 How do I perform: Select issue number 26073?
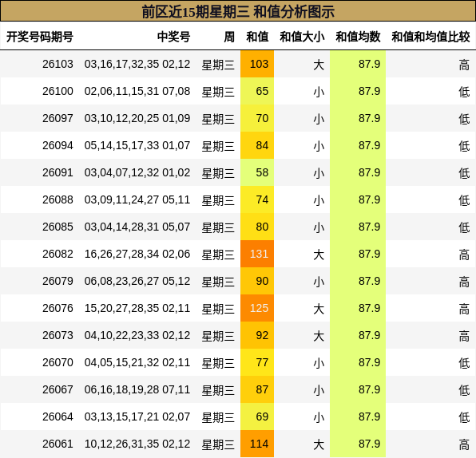click(58, 335)
